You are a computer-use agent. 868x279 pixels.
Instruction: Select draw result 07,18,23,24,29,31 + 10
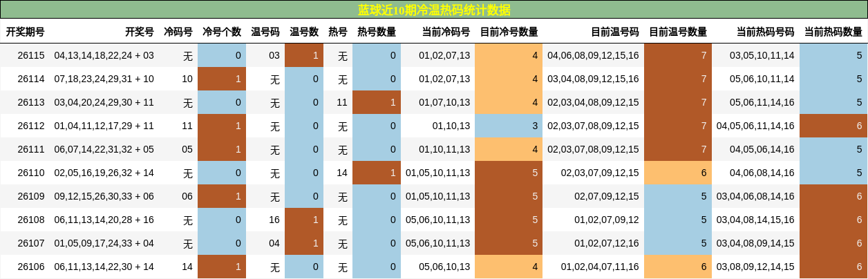click(x=104, y=79)
